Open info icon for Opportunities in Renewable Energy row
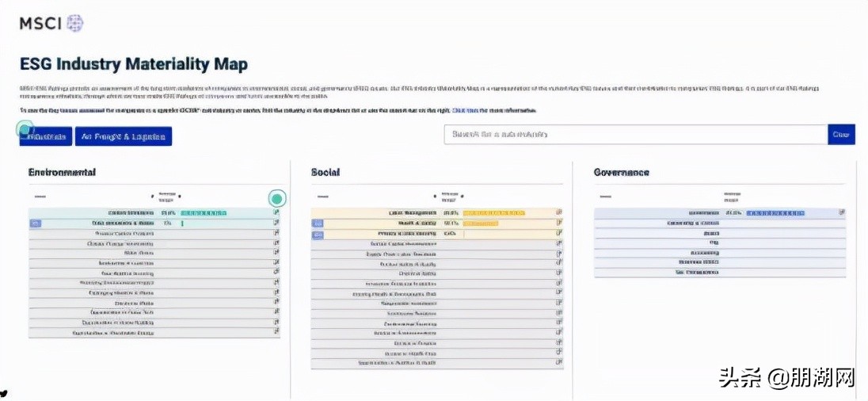This screenshot has width=868, height=401. tap(276, 332)
